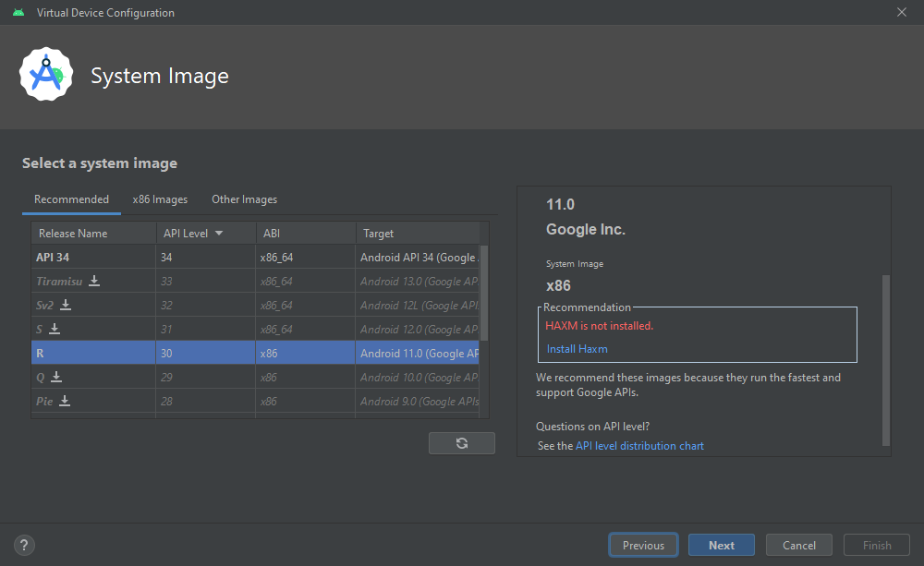The width and height of the screenshot is (924, 566).
Task: Open the API level distribution chart link
Action: coord(639,446)
